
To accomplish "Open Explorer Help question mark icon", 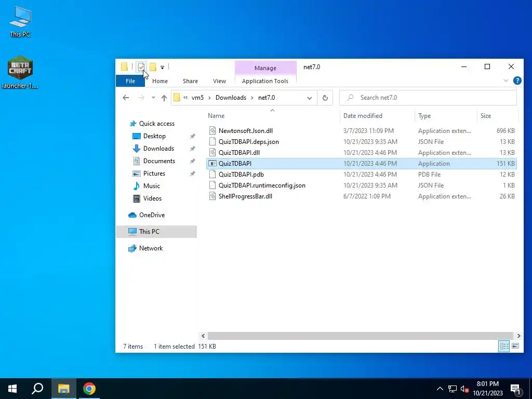I will point(517,81).
